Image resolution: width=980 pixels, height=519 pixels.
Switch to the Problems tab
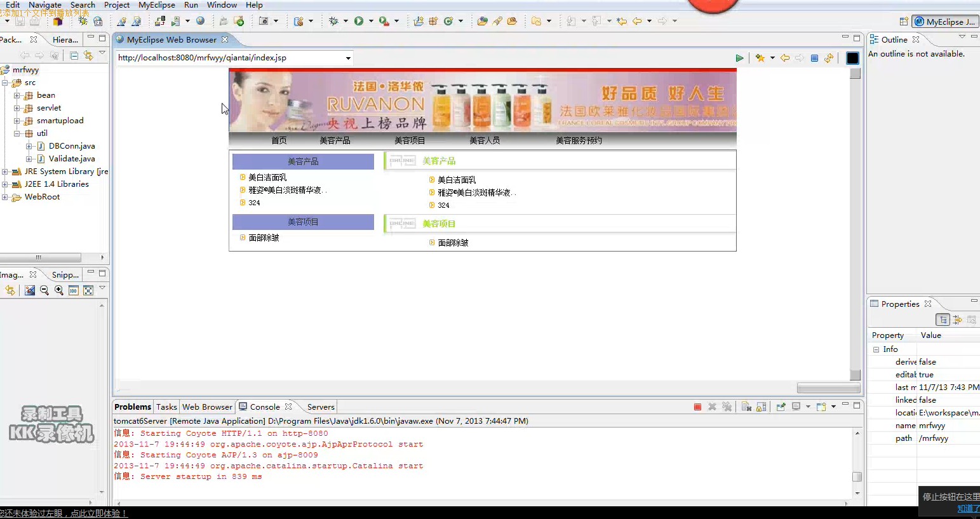(133, 407)
